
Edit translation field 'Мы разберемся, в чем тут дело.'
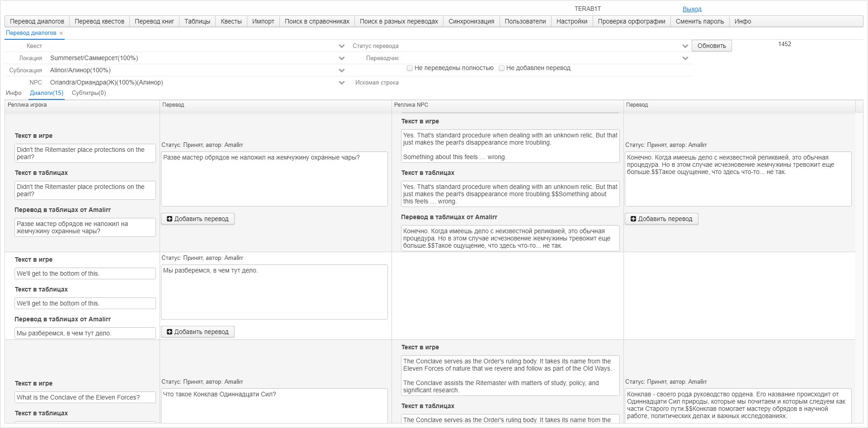(274, 292)
